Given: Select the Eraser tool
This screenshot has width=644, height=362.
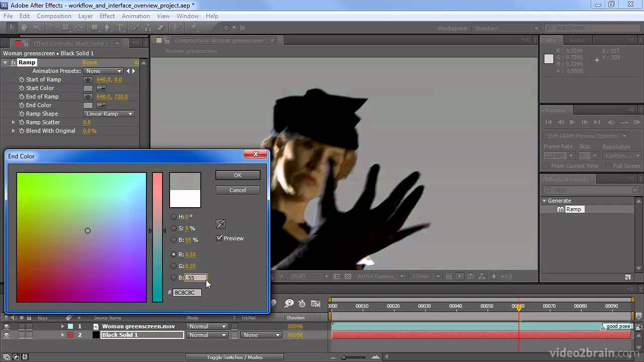Looking at the screenshot, I should (161, 28).
